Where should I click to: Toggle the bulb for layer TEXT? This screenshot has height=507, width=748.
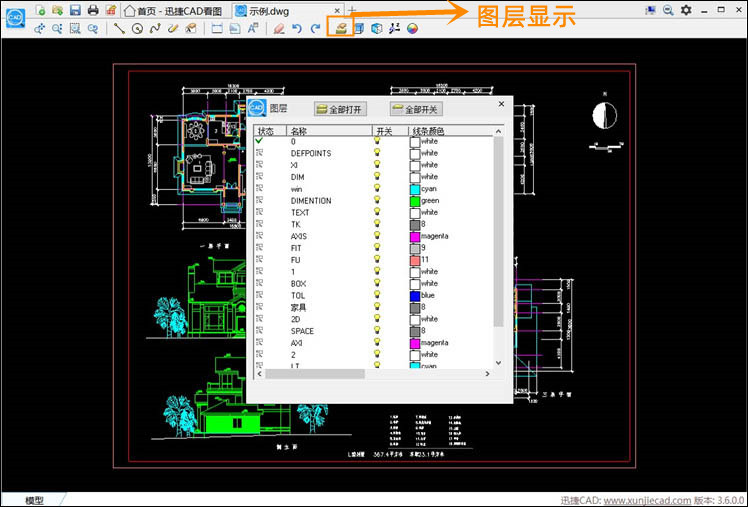coord(377,212)
